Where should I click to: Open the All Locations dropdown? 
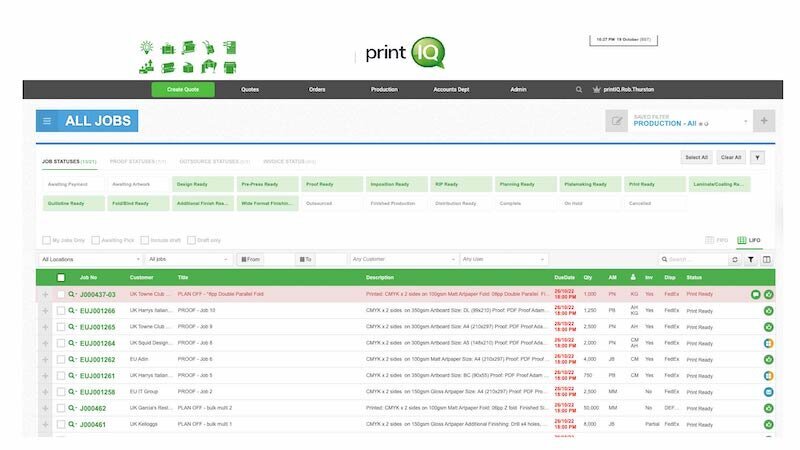tap(91, 259)
